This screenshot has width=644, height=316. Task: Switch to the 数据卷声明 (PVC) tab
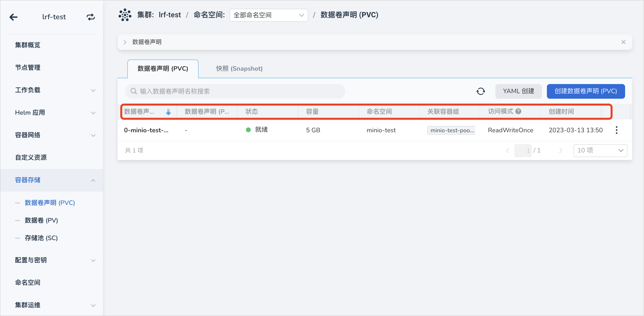(x=163, y=69)
